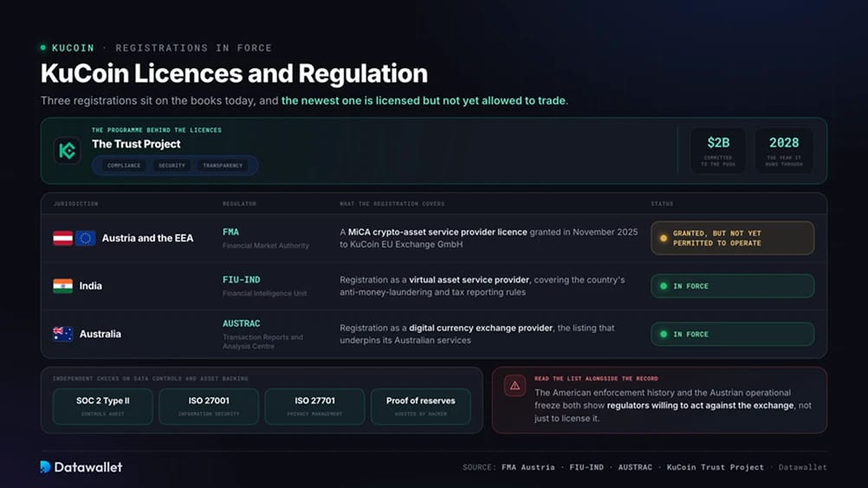Click the green status dot in Australia's In Force badge
Screen dimensions: 868x488
(664, 335)
